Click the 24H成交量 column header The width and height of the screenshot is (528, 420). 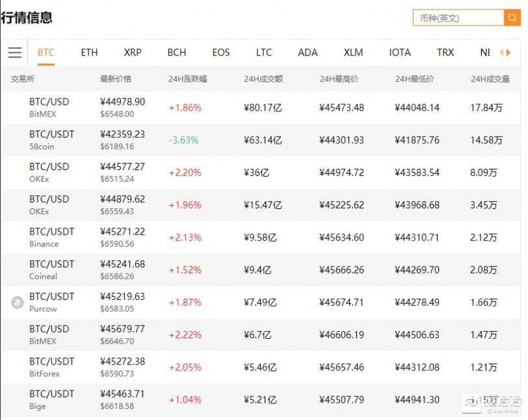pyautogui.click(x=490, y=79)
